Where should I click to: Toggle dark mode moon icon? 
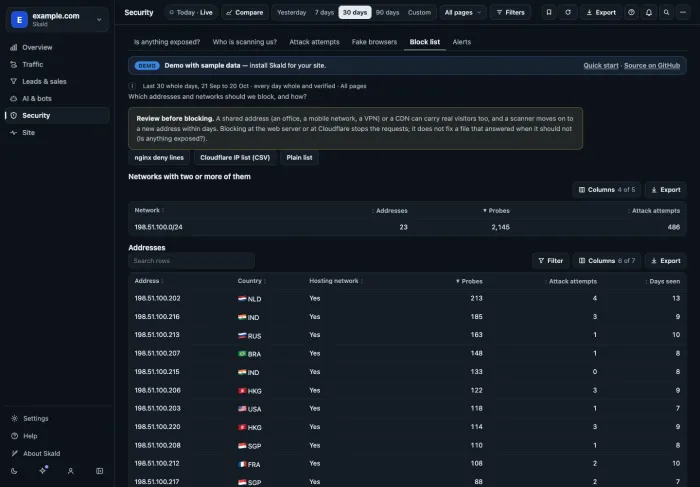click(x=14, y=471)
